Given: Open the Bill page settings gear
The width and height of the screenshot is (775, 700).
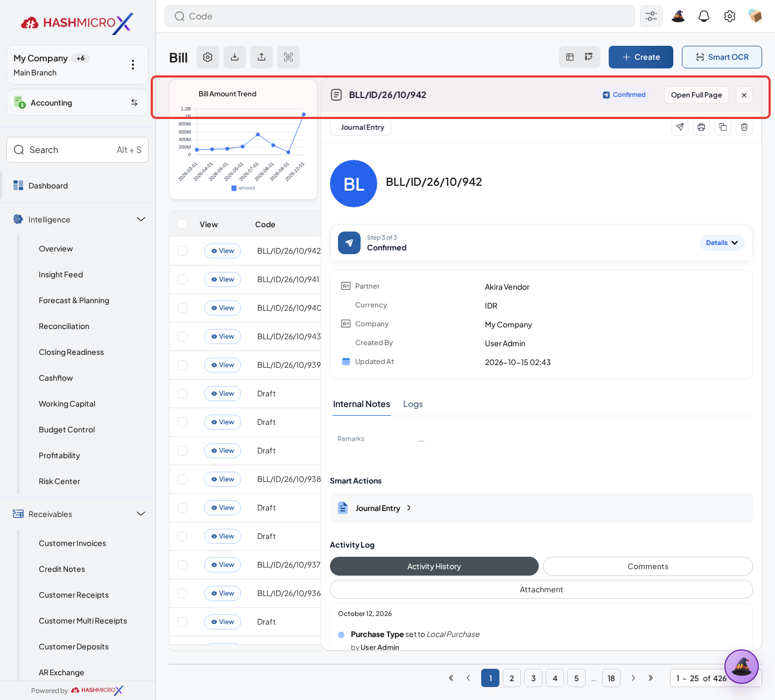Looking at the screenshot, I should [208, 57].
